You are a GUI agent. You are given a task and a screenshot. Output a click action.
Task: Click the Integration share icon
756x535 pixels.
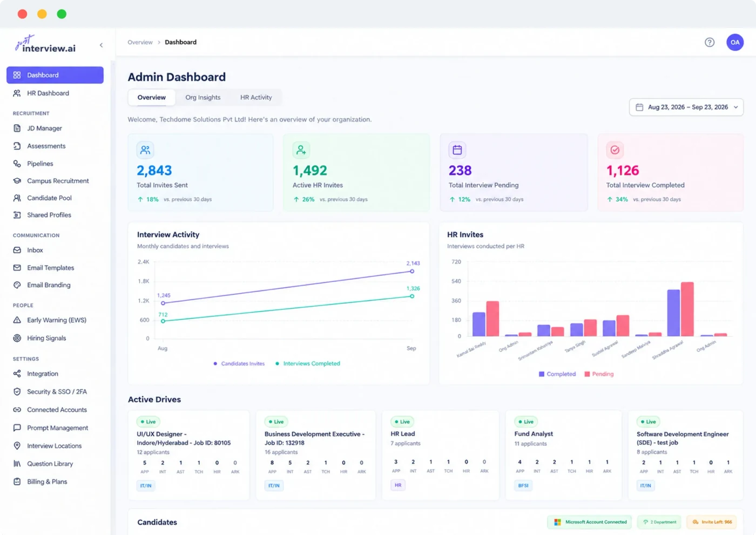point(17,374)
